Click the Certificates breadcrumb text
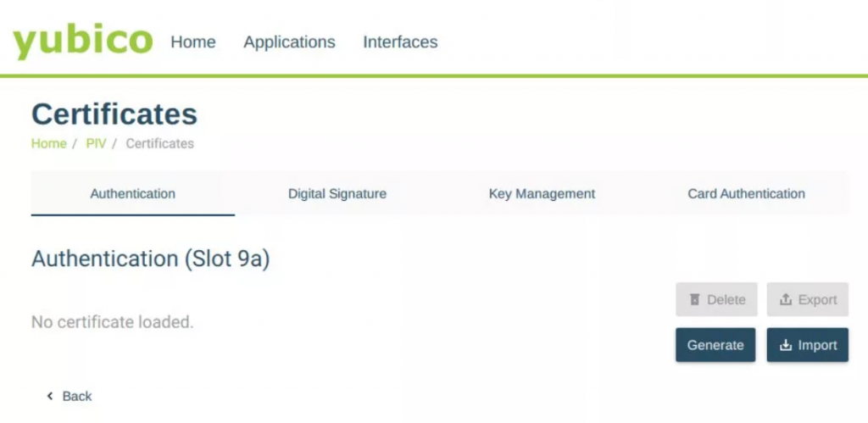The image size is (868, 423). tap(160, 143)
